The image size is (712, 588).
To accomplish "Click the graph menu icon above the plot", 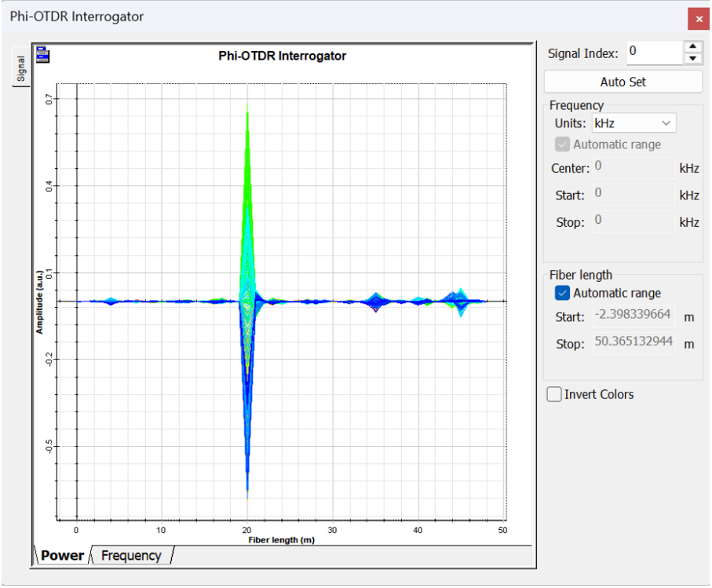I will coord(42,55).
